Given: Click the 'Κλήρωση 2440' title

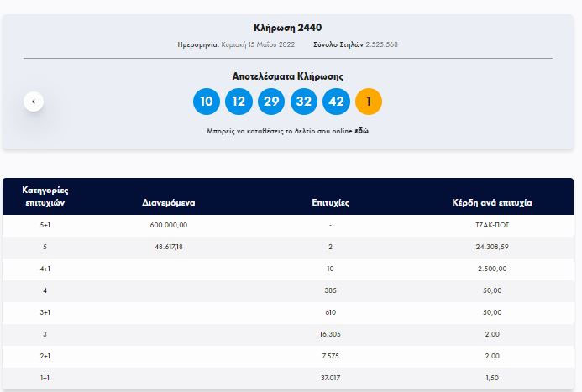Looking at the screenshot, I should tap(287, 28).
